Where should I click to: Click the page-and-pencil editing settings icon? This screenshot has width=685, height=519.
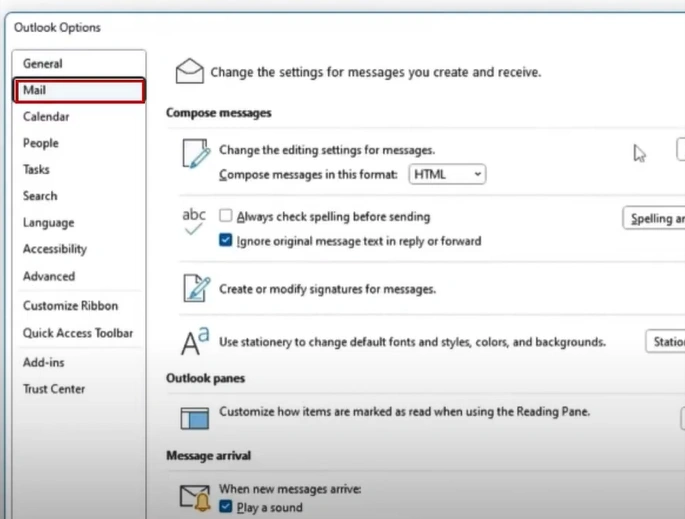[x=196, y=153]
